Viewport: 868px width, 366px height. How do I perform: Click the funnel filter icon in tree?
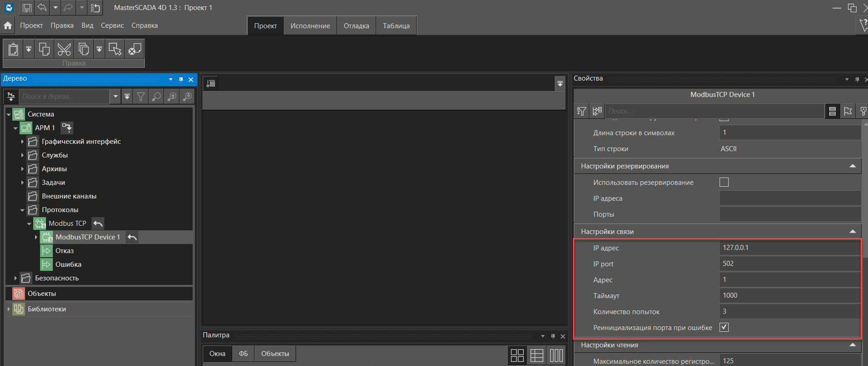141,97
